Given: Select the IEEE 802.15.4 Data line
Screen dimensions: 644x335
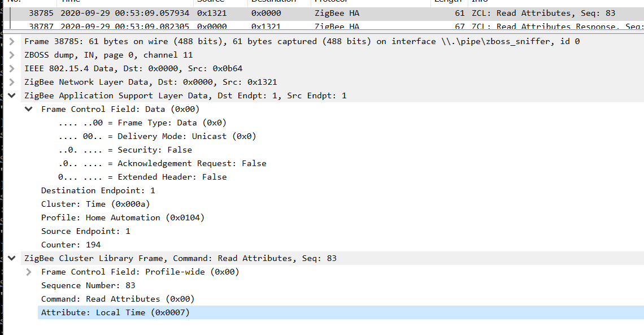Looking at the screenshot, I should coord(133,68).
